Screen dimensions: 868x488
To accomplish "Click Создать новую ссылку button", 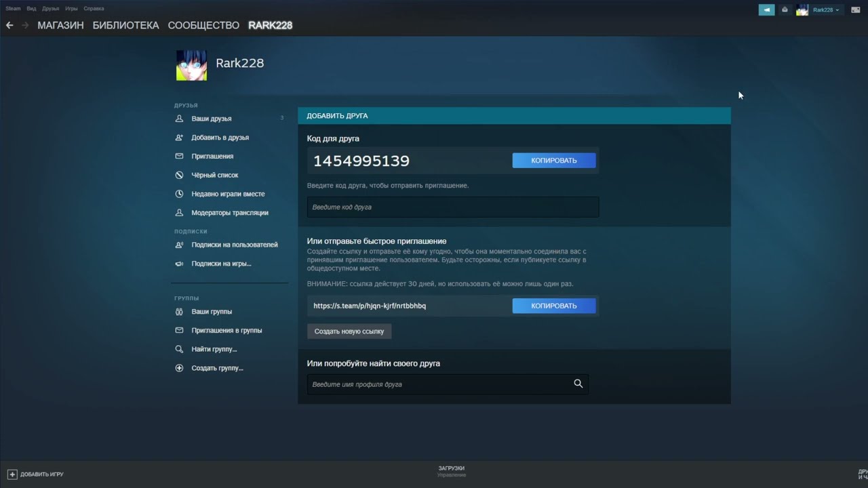I will pos(349,331).
